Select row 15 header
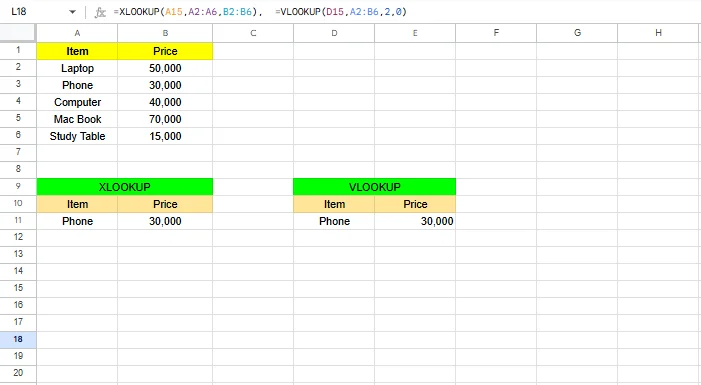 click(x=18, y=288)
